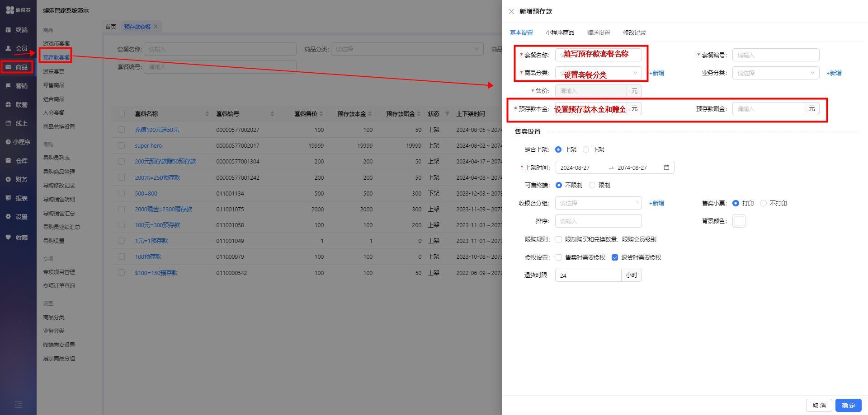Check row 充值100元送50元

click(x=121, y=130)
